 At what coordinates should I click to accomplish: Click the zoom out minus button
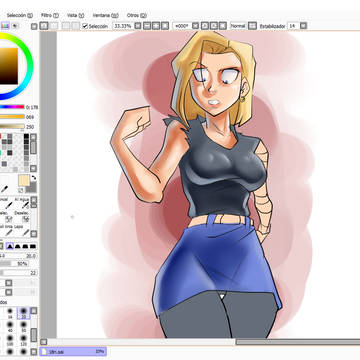(147, 26)
